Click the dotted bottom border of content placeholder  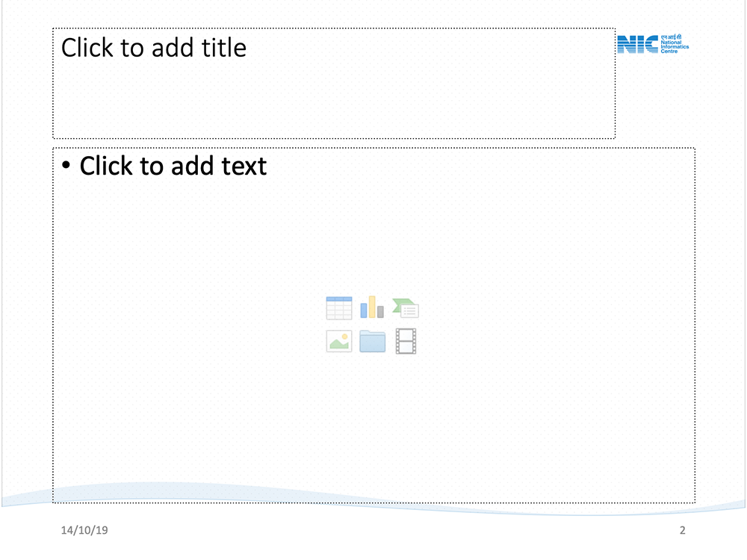coord(373,503)
